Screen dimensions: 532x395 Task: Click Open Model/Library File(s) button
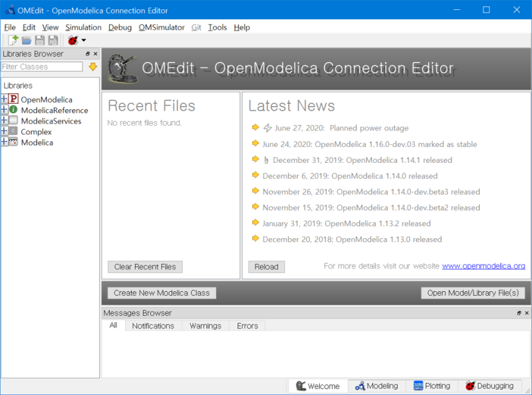tap(473, 293)
